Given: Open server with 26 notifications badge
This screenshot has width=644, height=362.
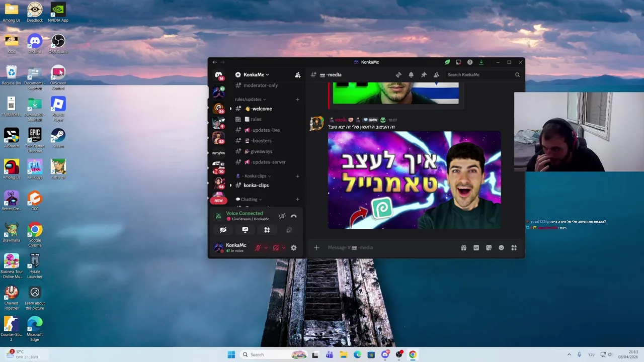Looking at the screenshot, I should [218, 108].
